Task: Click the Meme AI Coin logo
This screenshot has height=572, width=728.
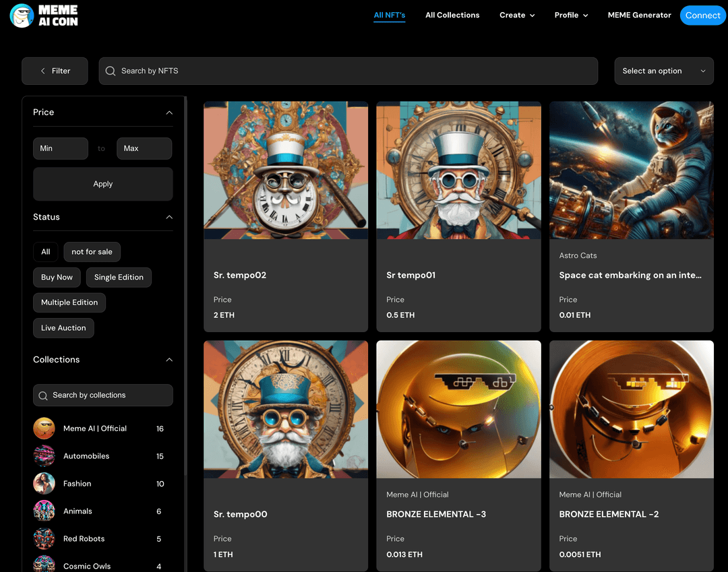Action: click(x=44, y=15)
